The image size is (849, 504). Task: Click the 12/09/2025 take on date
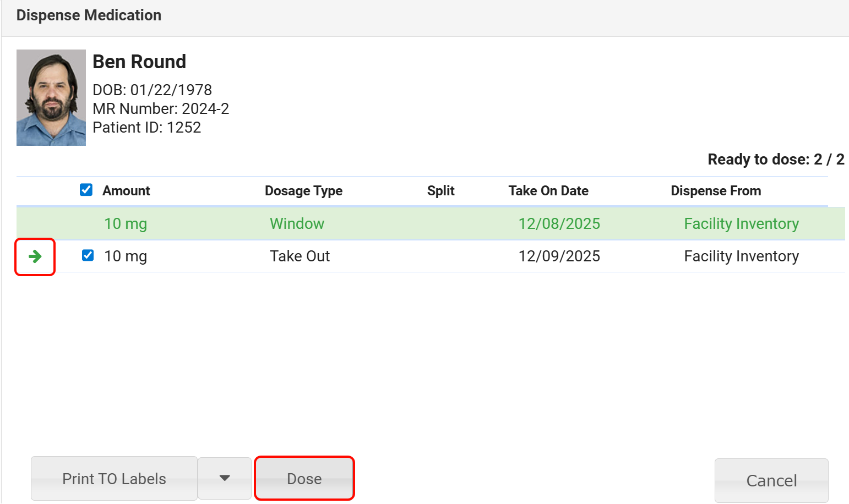click(x=559, y=256)
